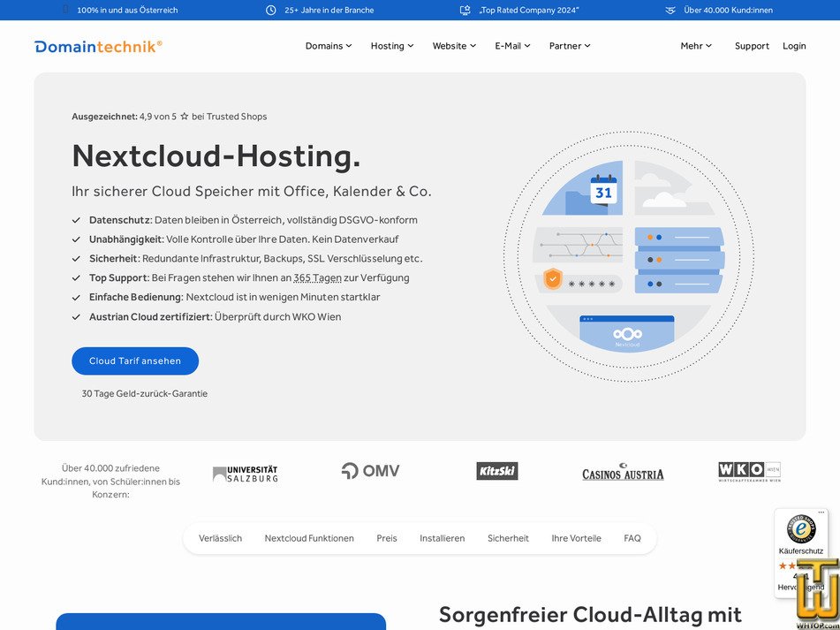This screenshot has height=630, width=840.
Task: Expand the Mehr menu
Action: (x=696, y=46)
